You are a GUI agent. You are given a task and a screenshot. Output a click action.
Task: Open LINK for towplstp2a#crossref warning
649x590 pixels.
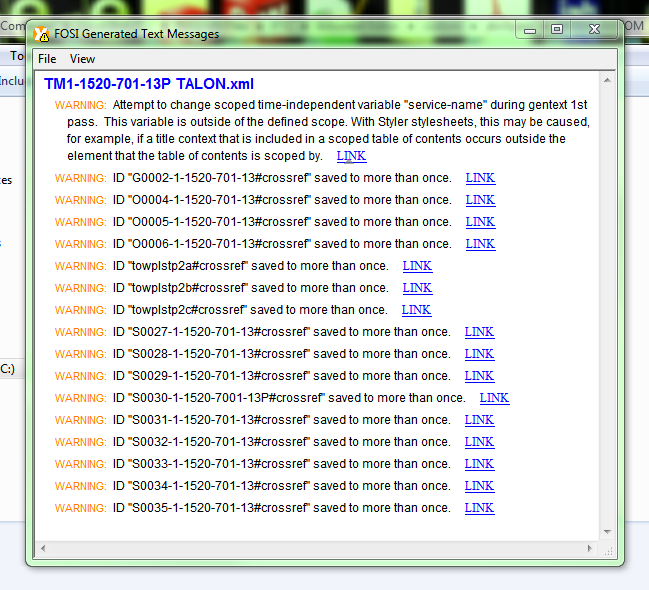pos(417,266)
